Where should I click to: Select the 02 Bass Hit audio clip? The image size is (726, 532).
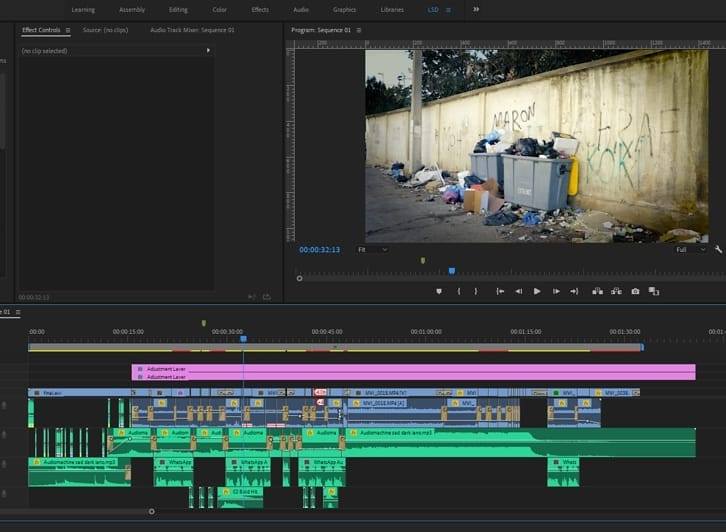coord(241,498)
